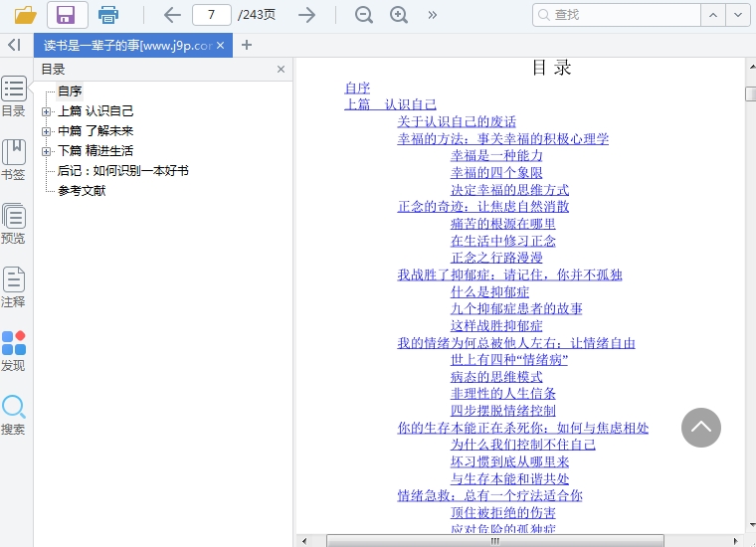The image size is (756, 547).
Task: Find previous match up arrow
Action: (713, 15)
